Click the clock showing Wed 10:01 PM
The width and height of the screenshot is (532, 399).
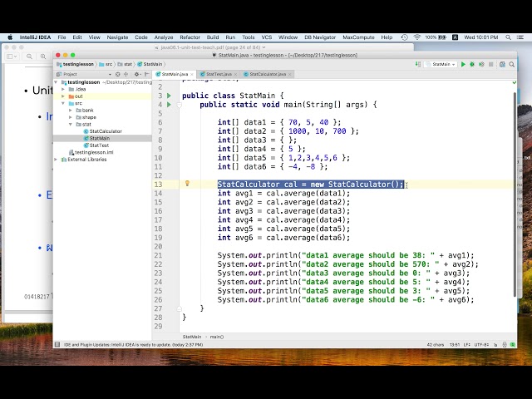(x=480, y=37)
